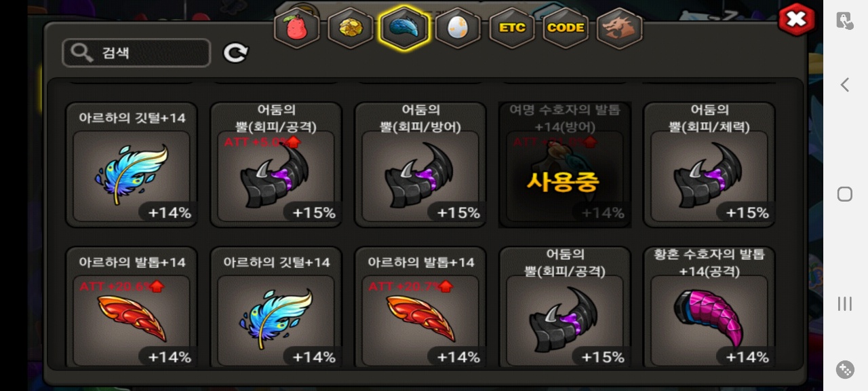Open the CODE tab
This screenshot has height=391, width=868.
[x=566, y=28]
